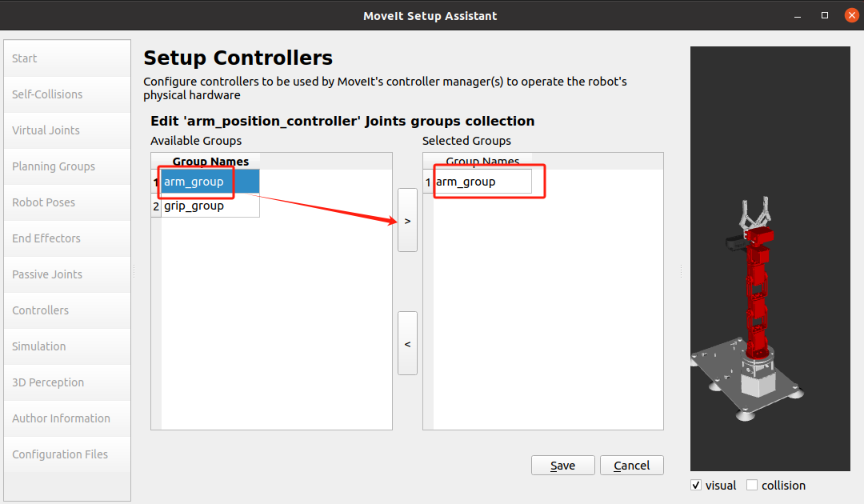Open Virtual Joints step

67,130
